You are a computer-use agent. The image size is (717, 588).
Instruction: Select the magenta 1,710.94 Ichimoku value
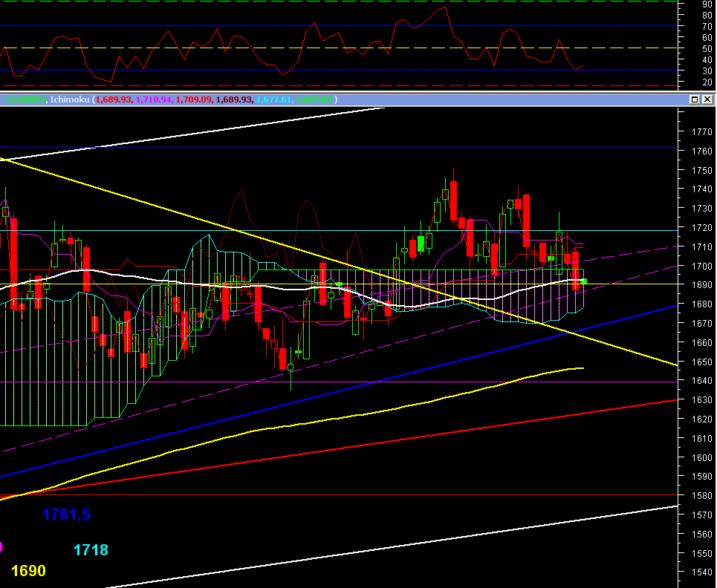(154, 99)
